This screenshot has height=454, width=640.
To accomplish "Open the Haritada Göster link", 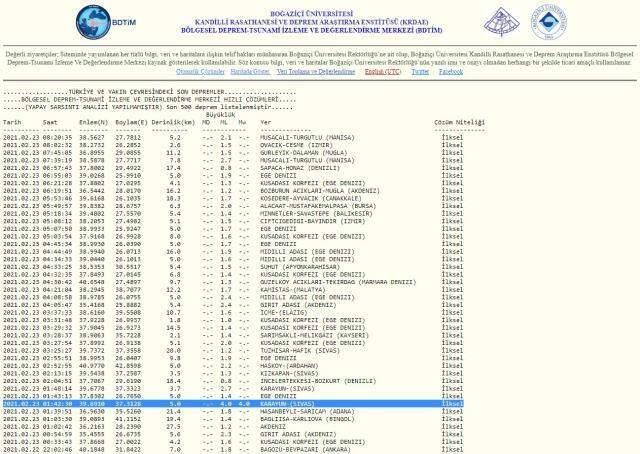I will (250, 71).
